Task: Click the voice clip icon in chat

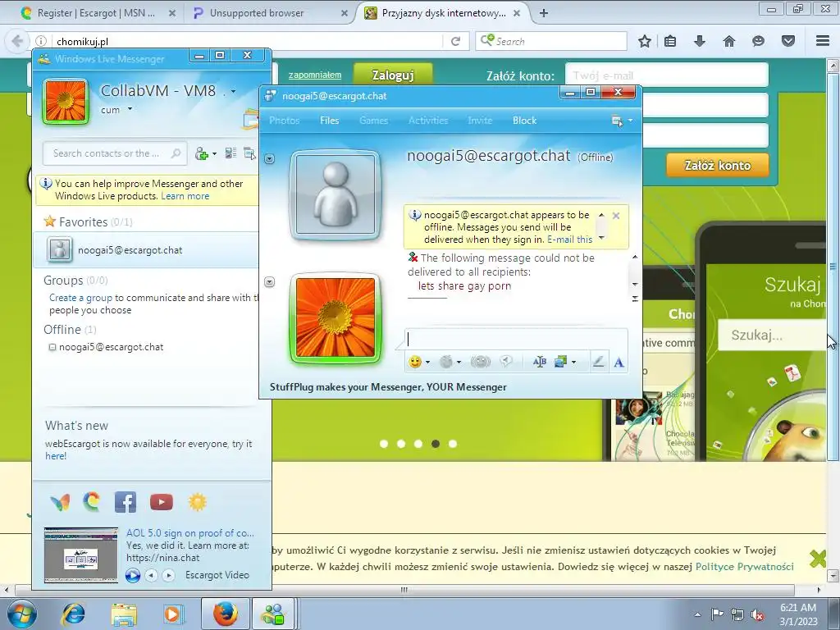Action: coord(506,362)
